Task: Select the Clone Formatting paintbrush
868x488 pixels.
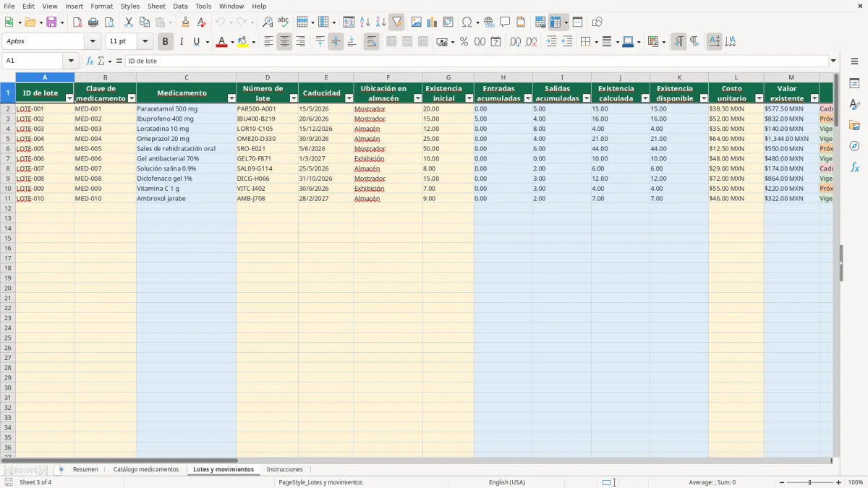Action: (185, 22)
